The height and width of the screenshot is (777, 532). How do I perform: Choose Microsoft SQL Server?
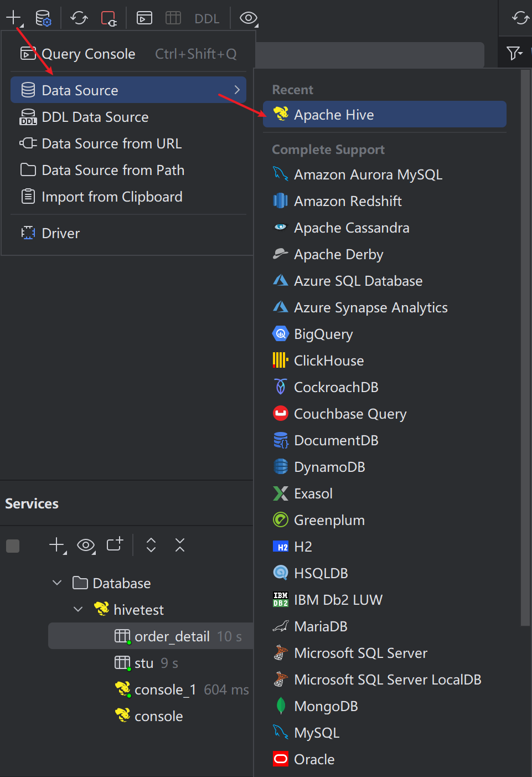[x=385, y=653]
